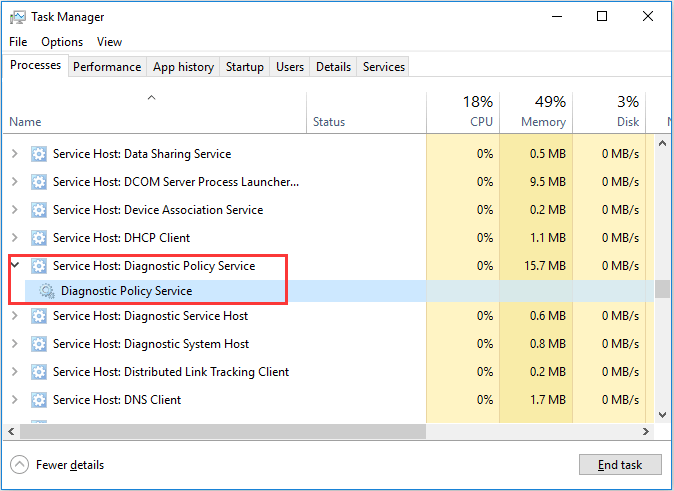Expand Service Host: Data Sharing Service

[x=15, y=153]
